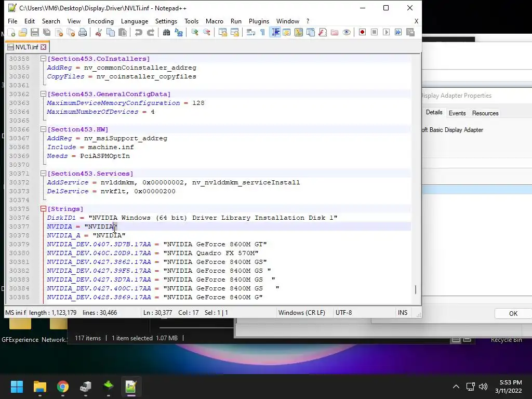Click line number 30379 in margin
This screenshot has height=399, width=532.
[19, 244]
